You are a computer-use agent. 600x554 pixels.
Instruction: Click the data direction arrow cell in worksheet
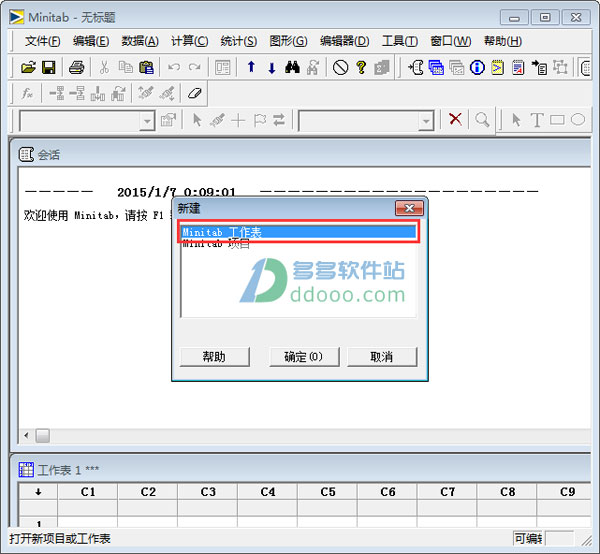click(38, 492)
